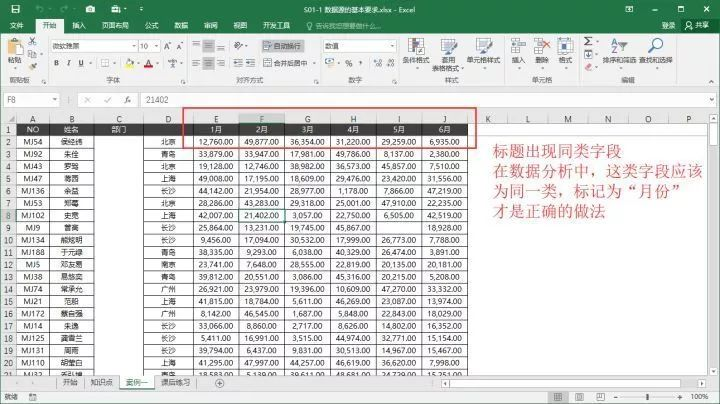Toggle the Wrap Text button

[282, 46]
